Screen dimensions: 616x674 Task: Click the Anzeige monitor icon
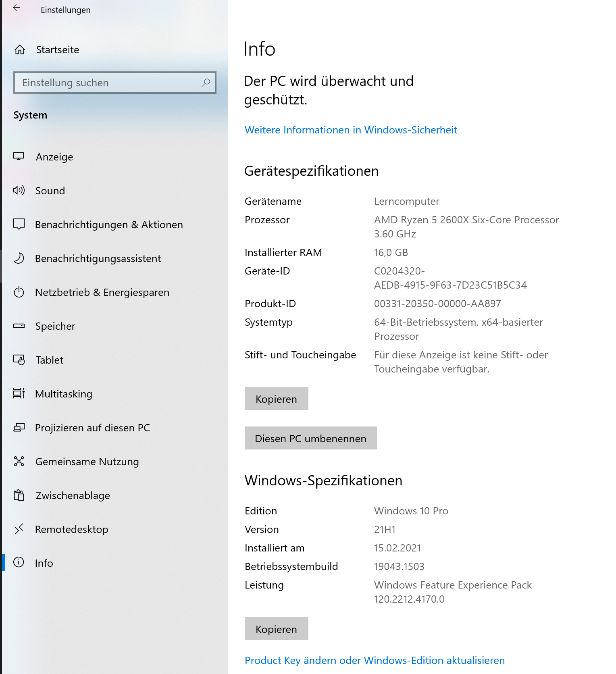point(19,156)
